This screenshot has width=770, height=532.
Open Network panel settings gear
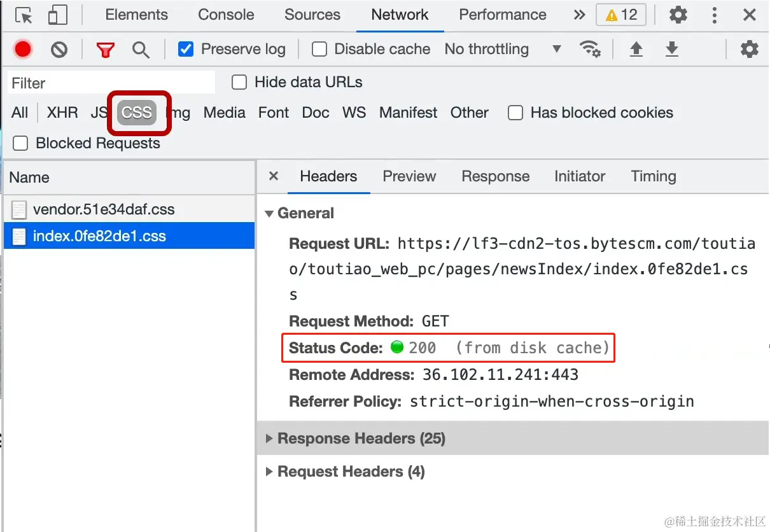click(x=750, y=49)
